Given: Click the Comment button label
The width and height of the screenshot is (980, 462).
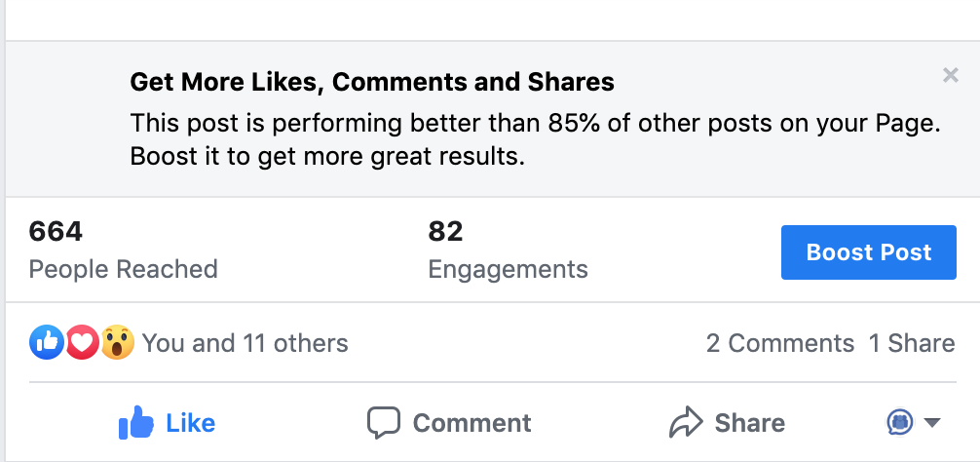Looking at the screenshot, I should point(471,423).
